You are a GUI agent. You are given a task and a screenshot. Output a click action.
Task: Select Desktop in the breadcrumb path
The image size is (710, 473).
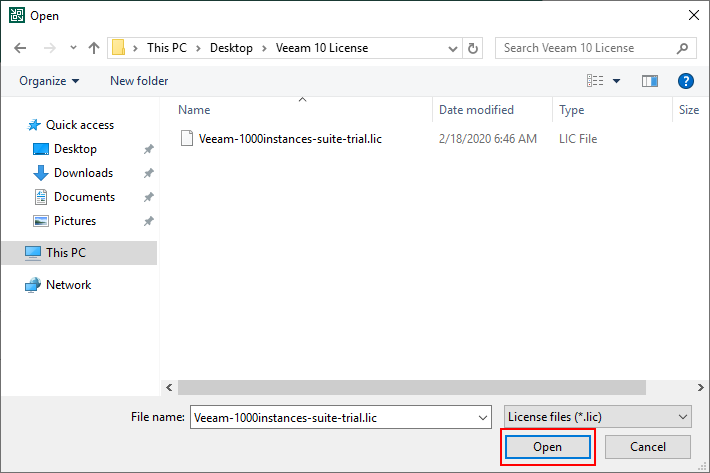click(231, 48)
